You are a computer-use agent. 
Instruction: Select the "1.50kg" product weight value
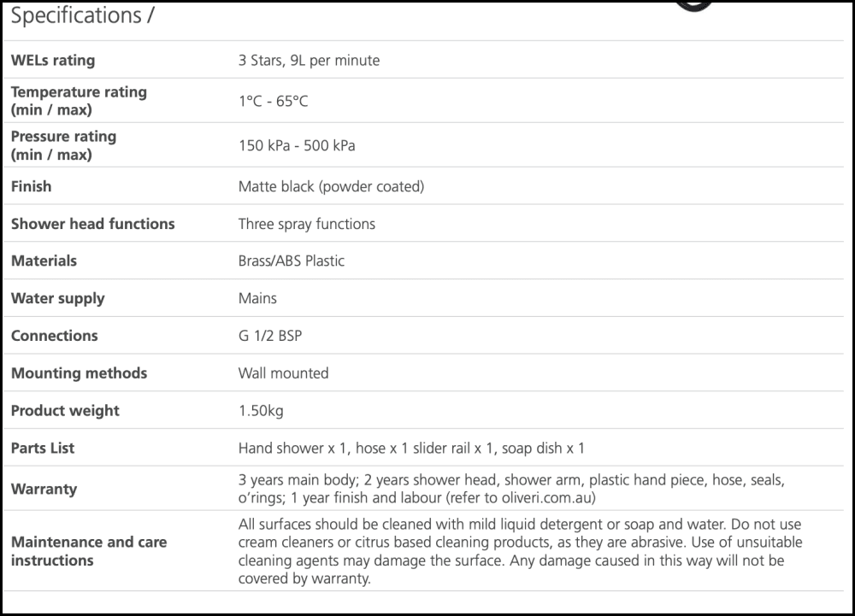(261, 411)
